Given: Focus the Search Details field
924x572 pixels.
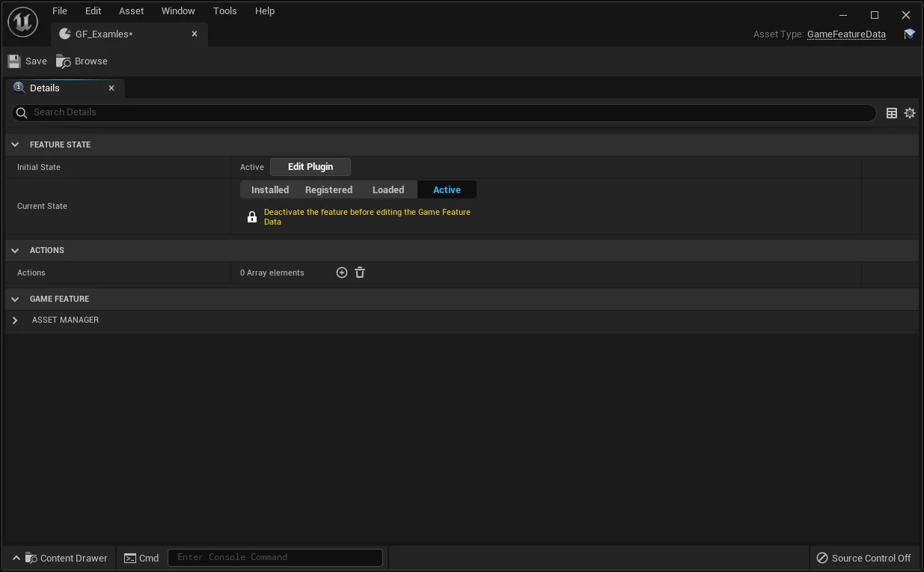Looking at the screenshot, I should coord(449,112).
